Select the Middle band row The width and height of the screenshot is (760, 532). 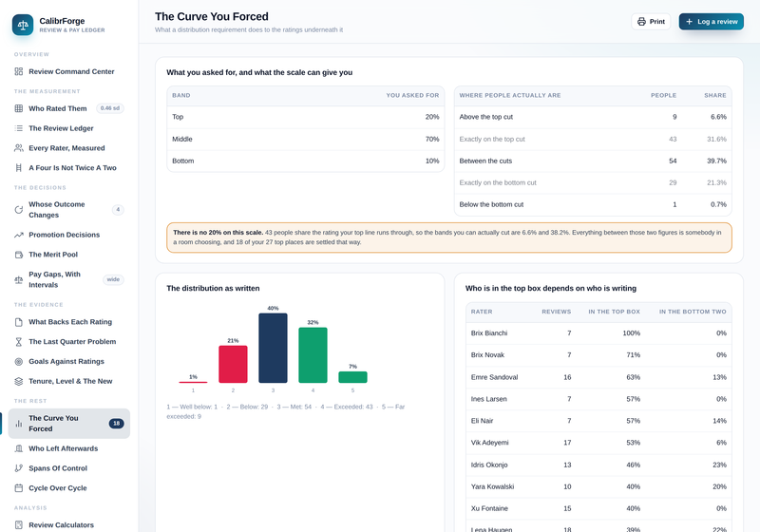pyautogui.click(x=305, y=139)
